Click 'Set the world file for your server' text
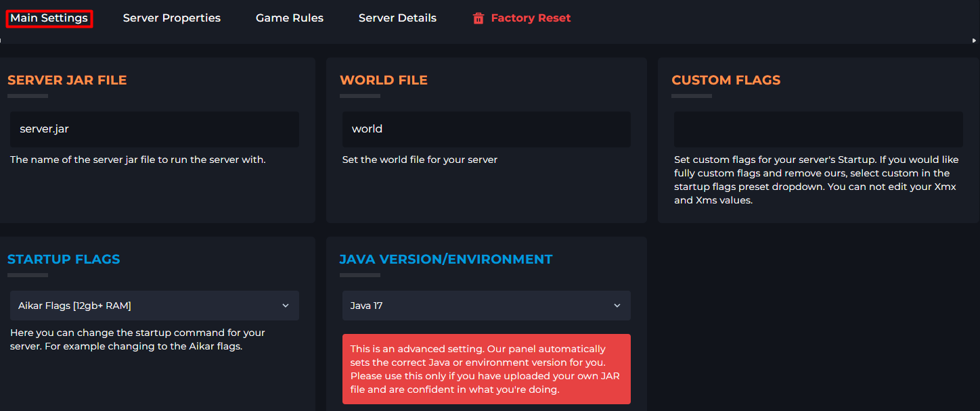The height and width of the screenshot is (411, 980). (x=420, y=160)
